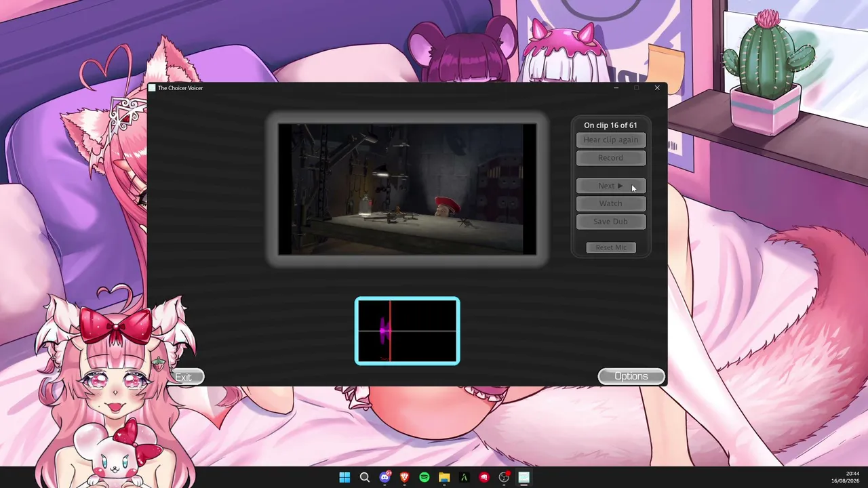868x488 pixels.
Task: Start recording with the Record button
Action: point(610,158)
